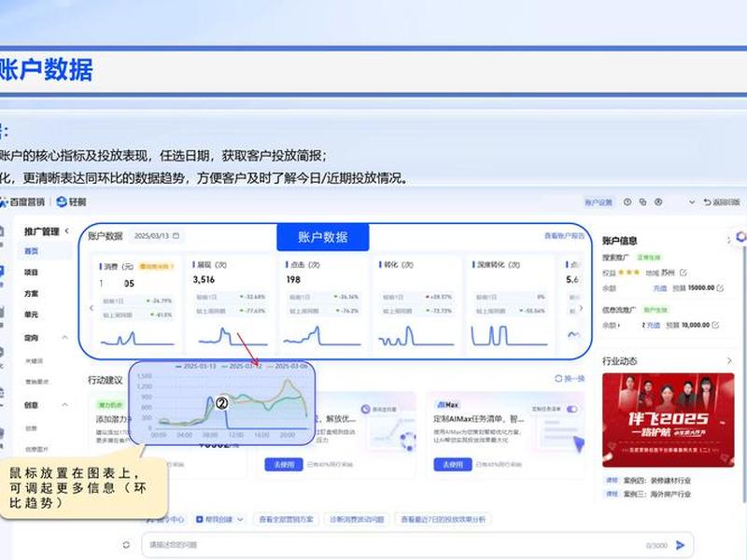The image size is (747, 560).
Task: Collapse the 推广管理 sidebar panel
Action: pos(66,231)
